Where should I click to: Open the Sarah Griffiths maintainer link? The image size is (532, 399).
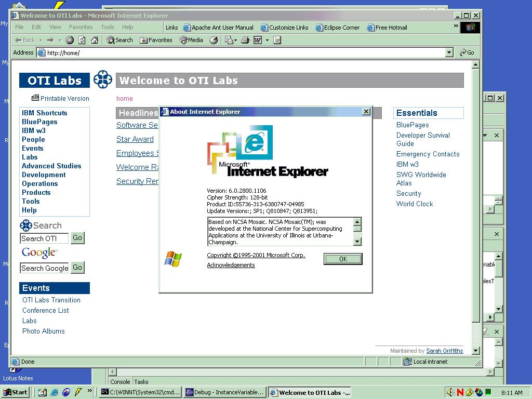click(x=445, y=351)
